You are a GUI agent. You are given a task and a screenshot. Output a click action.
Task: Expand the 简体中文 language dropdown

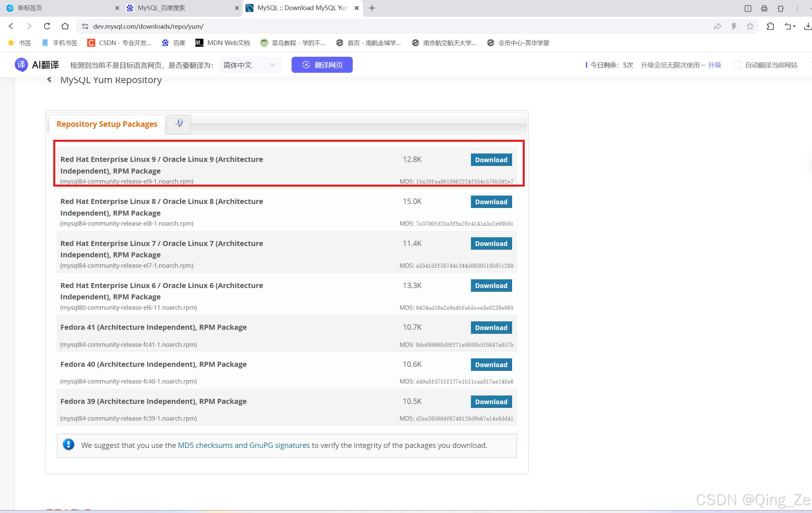click(249, 65)
